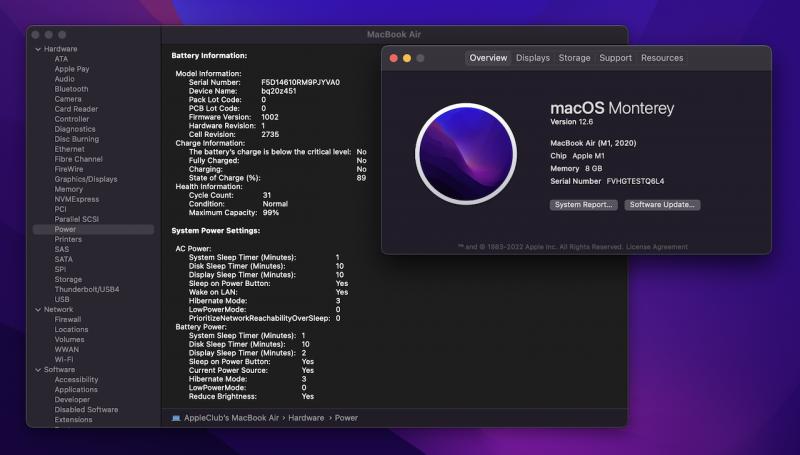Image resolution: width=800 pixels, height=455 pixels.
Task: Collapse the Hardware section chevron
Action: [38, 49]
